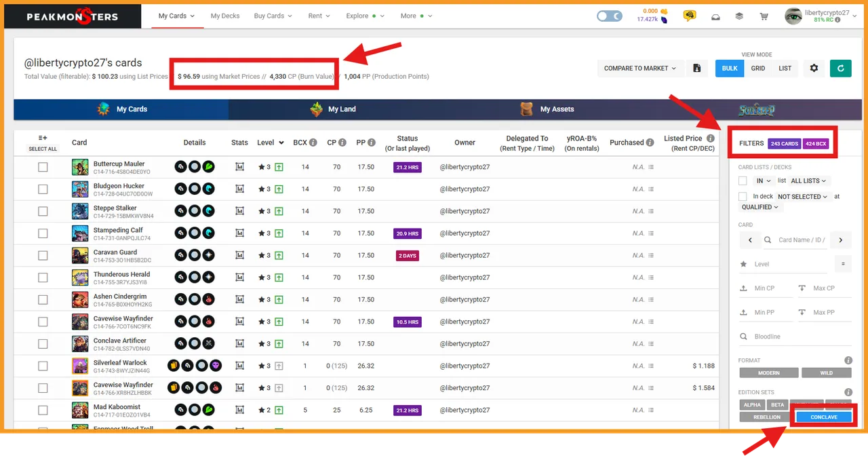The width and height of the screenshot is (868, 456).
Task: Check the Conclave Artificer row checkbox
Action: pyautogui.click(x=43, y=344)
